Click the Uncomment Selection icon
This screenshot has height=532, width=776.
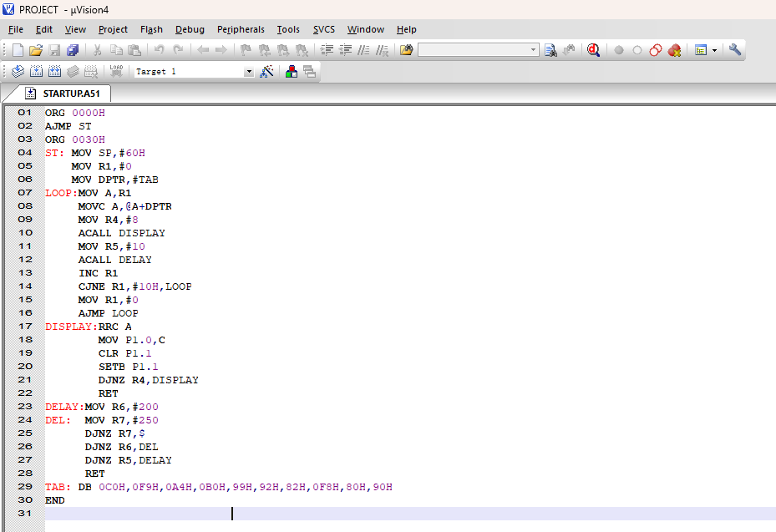tap(382, 50)
